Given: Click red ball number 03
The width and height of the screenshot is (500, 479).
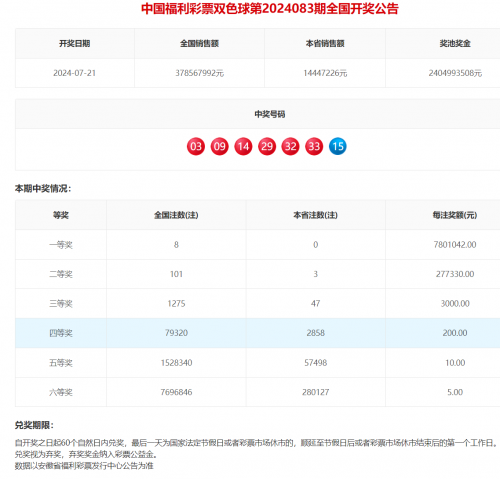Looking at the screenshot, I should coord(196,146).
